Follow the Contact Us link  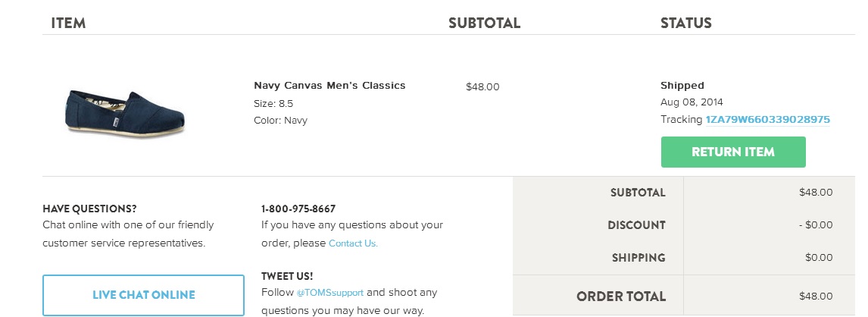[x=353, y=243]
